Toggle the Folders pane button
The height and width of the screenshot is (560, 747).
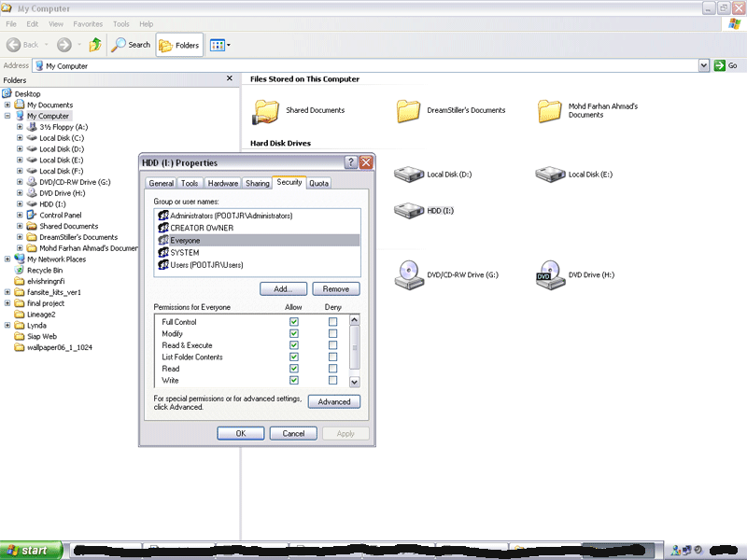179,45
